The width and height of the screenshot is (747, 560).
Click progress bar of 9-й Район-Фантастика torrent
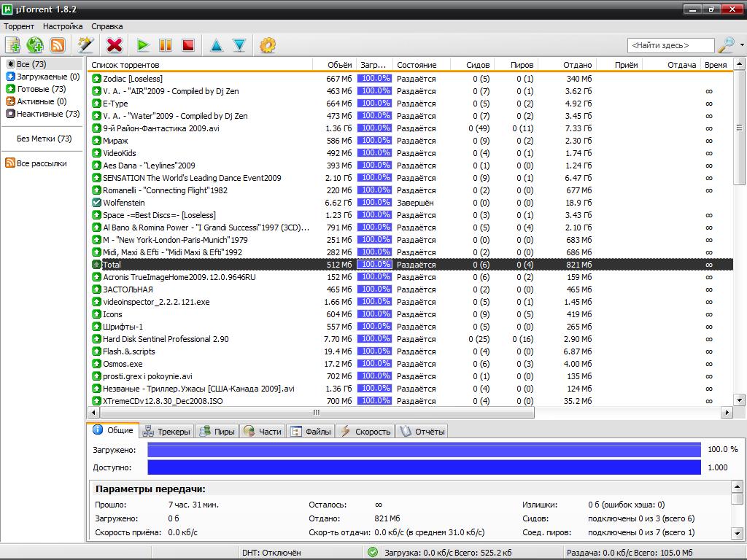[x=374, y=128]
